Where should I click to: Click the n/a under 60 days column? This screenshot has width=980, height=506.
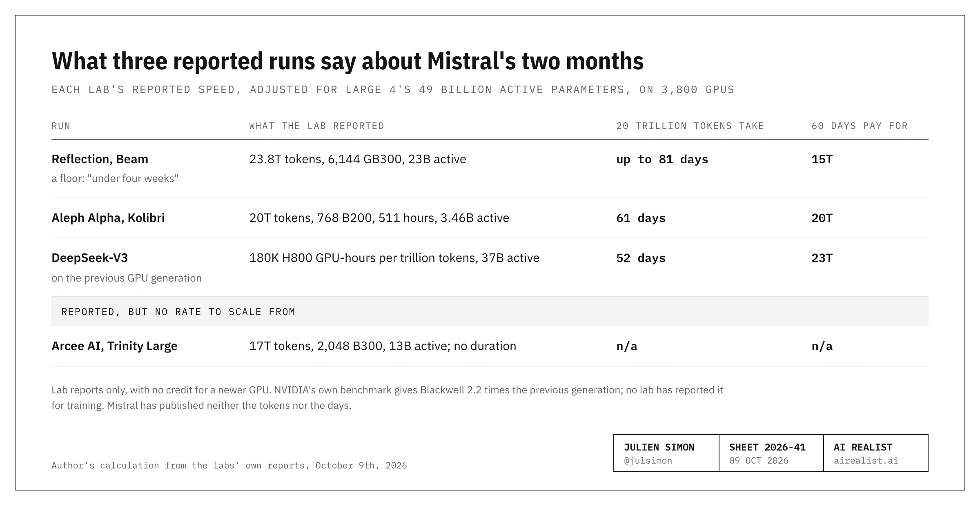[x=822, y=346]
